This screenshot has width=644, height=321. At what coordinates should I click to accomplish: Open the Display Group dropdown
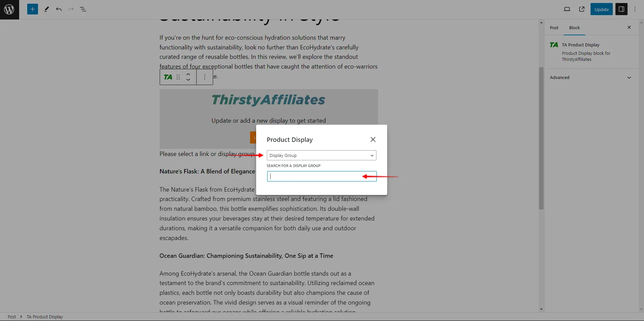pos(322,155)
